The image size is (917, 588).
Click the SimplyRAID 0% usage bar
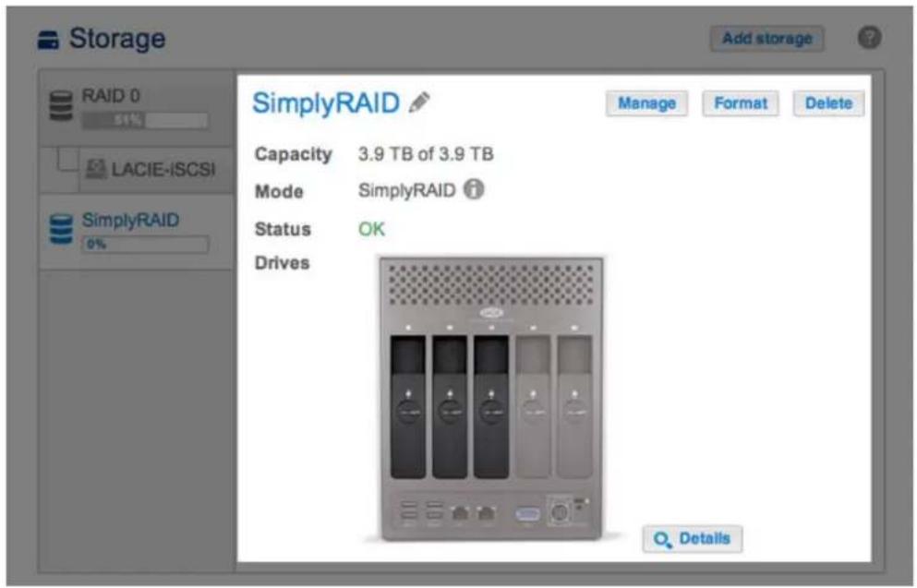[x=145, y=245]
